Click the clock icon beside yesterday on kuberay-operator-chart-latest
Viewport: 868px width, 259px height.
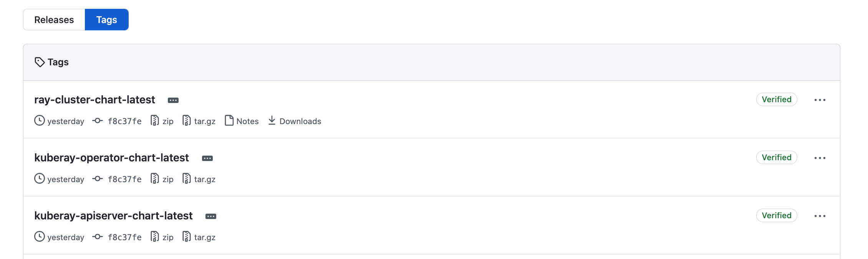(x=39, y=179)
